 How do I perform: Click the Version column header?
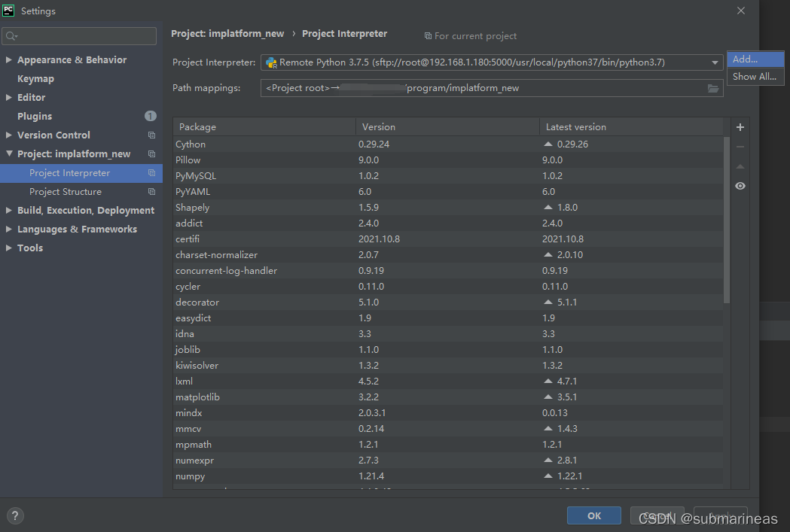(448, 127)
